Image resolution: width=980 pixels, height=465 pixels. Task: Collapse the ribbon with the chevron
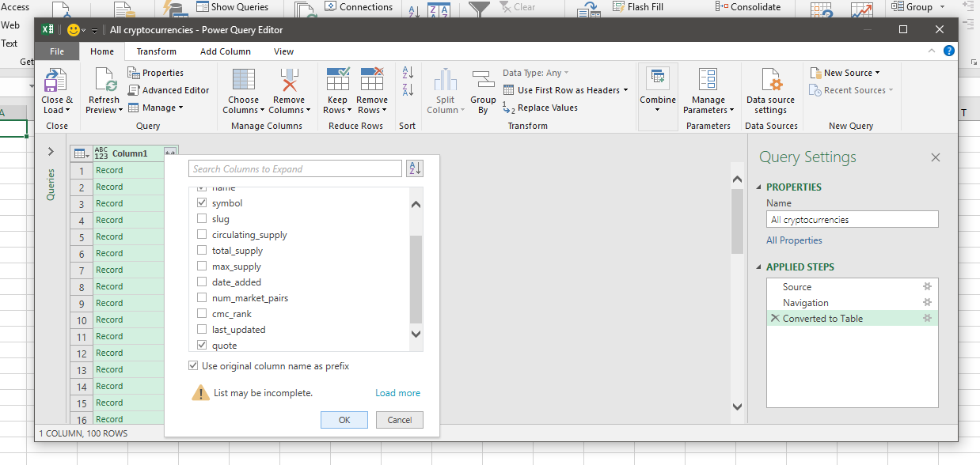(933, 51)
